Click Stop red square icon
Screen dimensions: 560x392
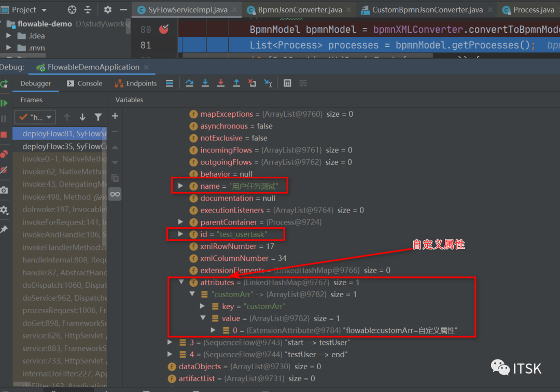4,135
